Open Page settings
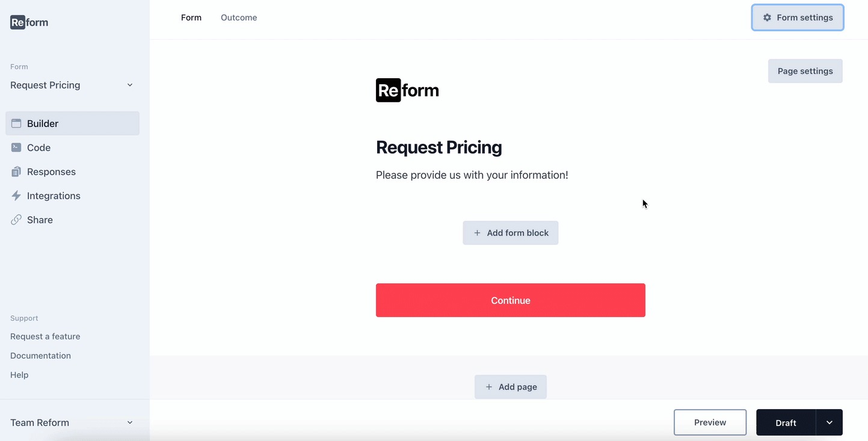This screenshot has height=441, width=868. click(805, 71)
